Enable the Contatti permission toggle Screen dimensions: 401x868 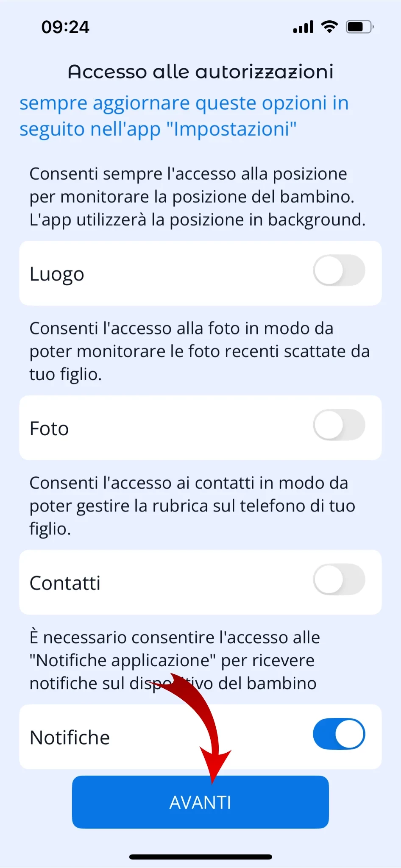click(x=339, y=579)
